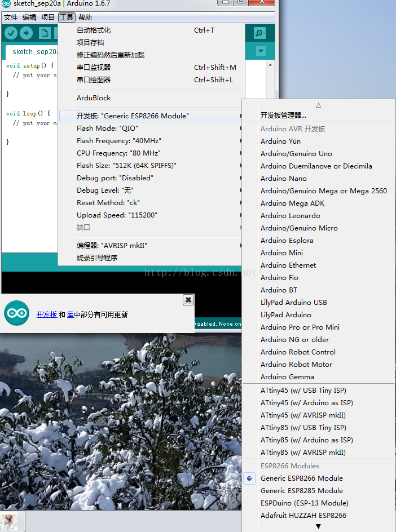Open the 文件 menu

click(x=11, y=17)
